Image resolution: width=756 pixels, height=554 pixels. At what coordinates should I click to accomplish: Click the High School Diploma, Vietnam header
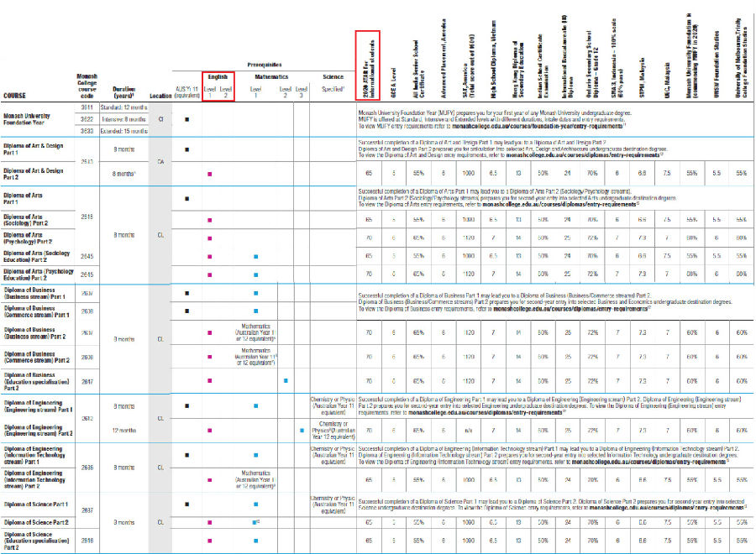[x=493, y=60]
